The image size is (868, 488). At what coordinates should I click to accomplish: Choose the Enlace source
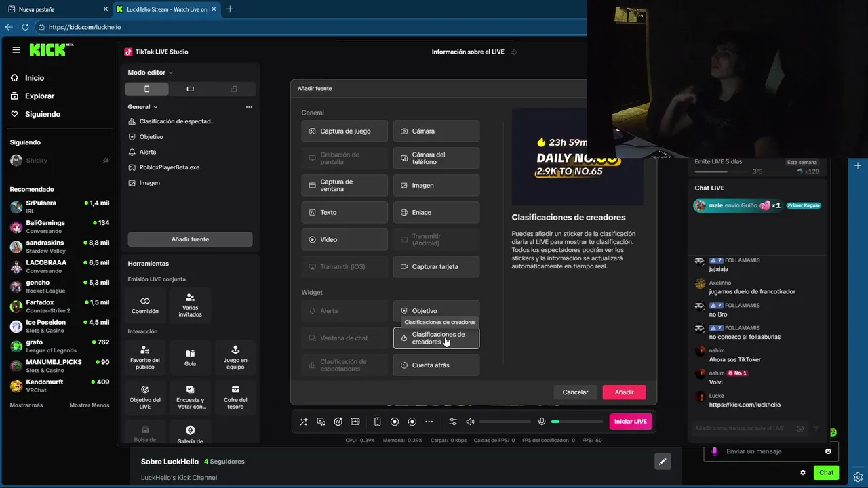(x=436, y=212)
